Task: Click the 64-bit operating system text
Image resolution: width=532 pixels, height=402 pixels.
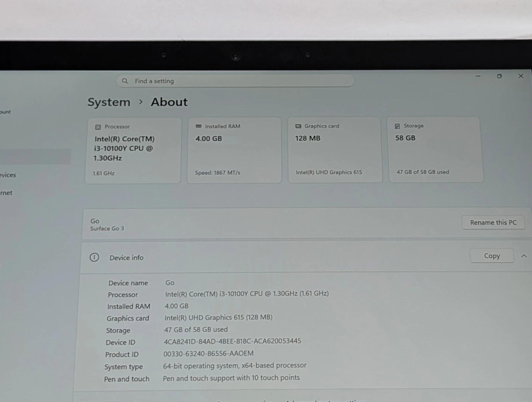Action: [x=235, y=366]
